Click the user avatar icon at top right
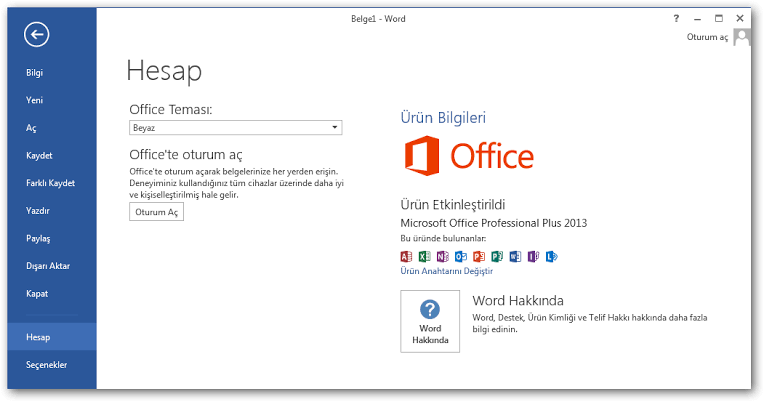 click(741, 38)
